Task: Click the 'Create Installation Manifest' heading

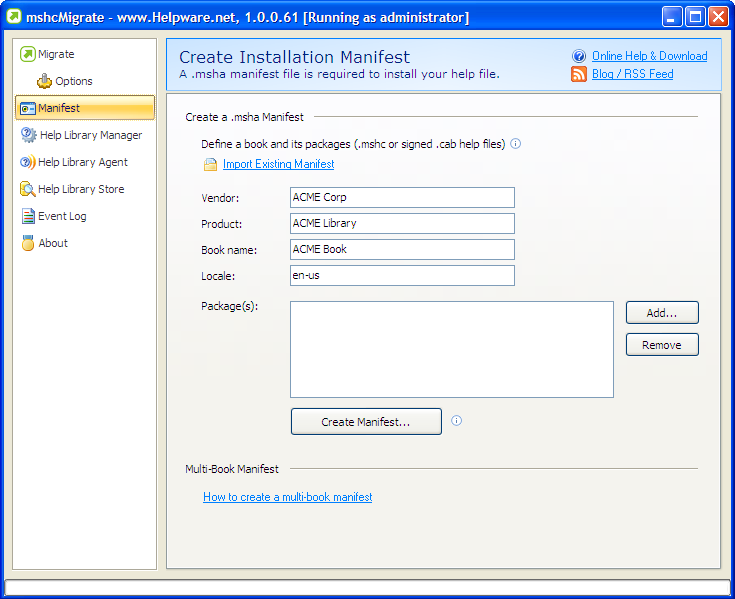Action: (294, 57)
